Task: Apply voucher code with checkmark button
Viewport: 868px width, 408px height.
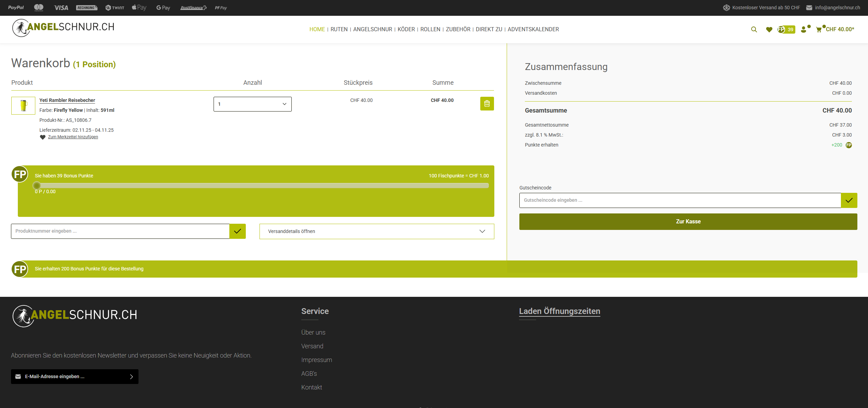Action: pyautogui.click(x=849, y=200)
